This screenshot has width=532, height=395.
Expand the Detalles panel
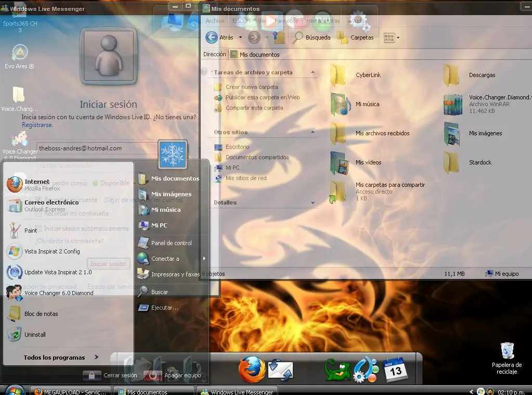[x=313, y=202]
